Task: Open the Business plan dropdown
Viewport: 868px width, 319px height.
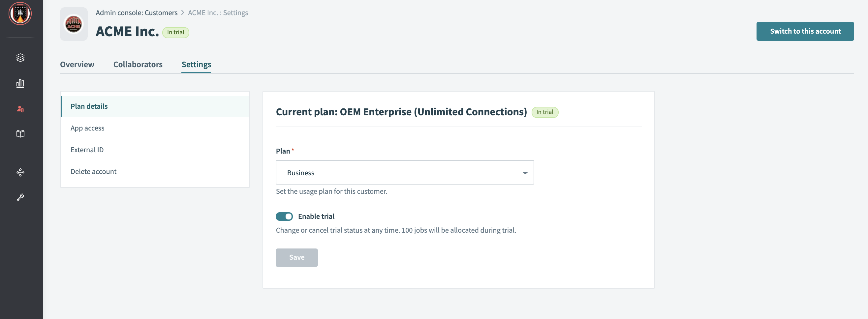Action: (405, 172)
